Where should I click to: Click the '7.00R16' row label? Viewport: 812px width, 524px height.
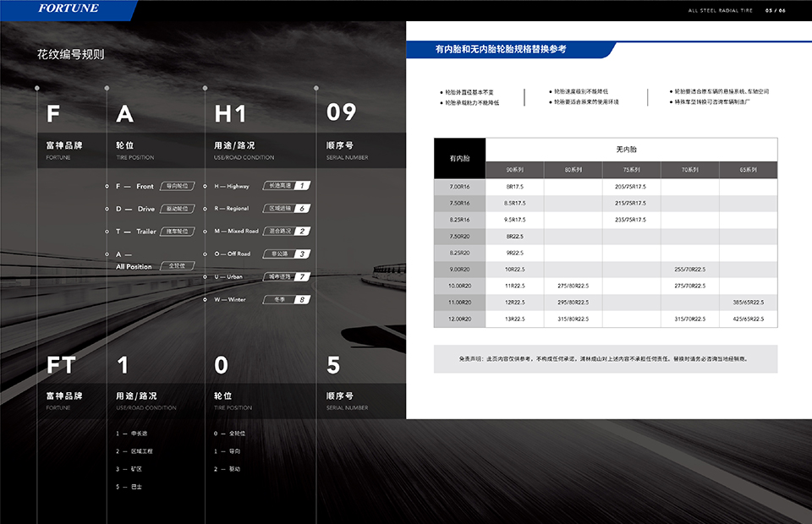click(x=460, y=187)
